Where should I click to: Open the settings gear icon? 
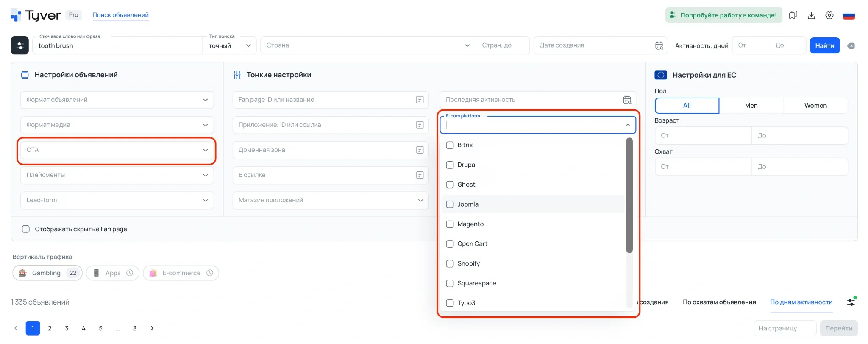click(x=829, y=15)
